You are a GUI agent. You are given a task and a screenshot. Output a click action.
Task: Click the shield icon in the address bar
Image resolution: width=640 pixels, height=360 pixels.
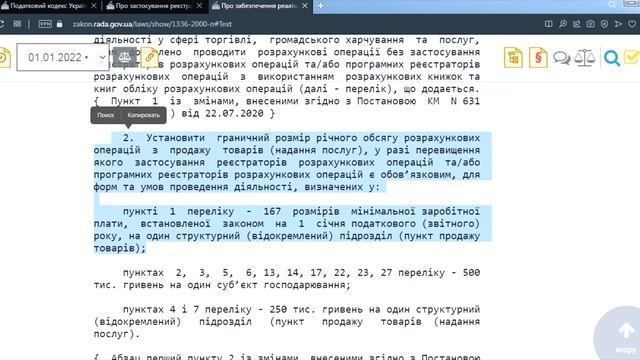tap(604, 24)
